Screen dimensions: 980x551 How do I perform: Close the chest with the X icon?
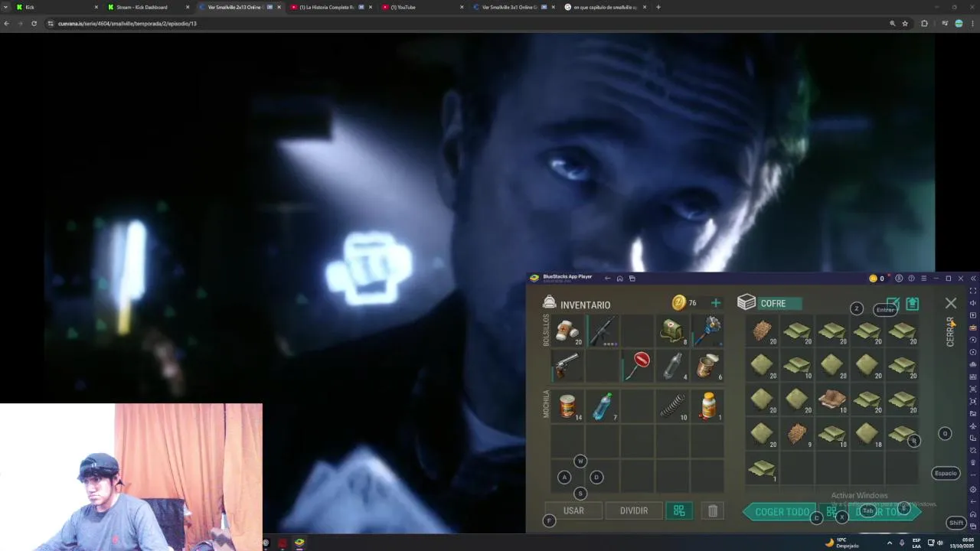pyautogui.click(x=951, y=303)
